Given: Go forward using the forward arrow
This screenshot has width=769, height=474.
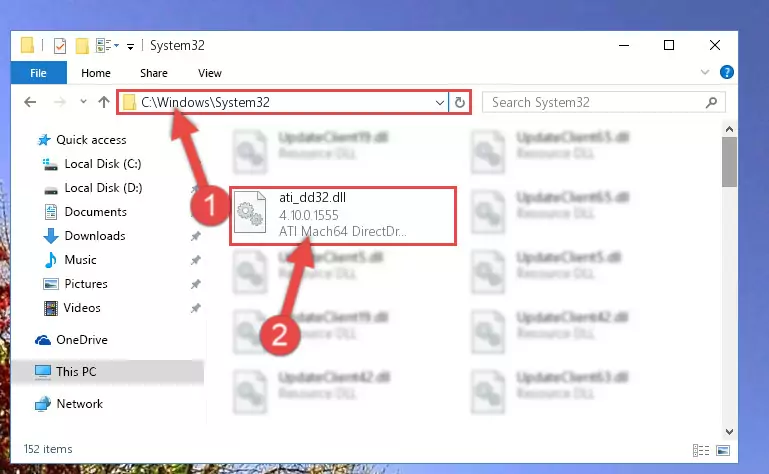Looking at the screenshot, I should click(59, 102).
